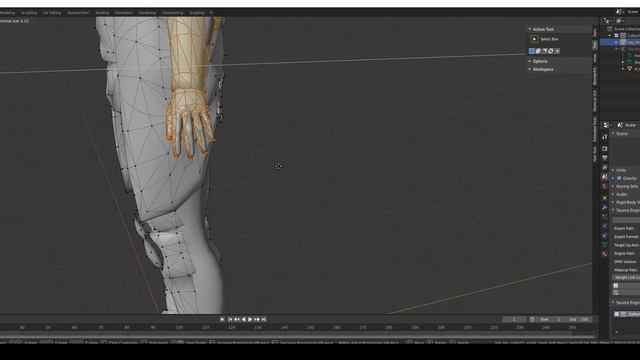Open the Render properties tab icon
The height and width of the screenshot is (360, 640).
click(604, 149)
